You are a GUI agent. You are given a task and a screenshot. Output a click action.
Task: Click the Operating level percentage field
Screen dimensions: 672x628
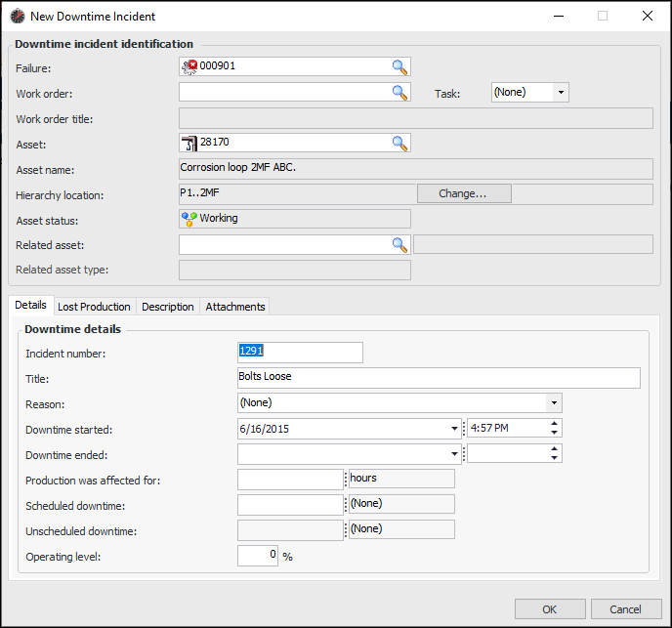(x=258, y=555)
